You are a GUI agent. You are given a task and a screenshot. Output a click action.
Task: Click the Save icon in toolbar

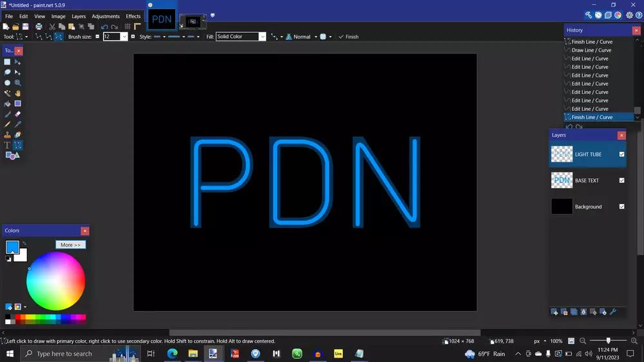26,26
